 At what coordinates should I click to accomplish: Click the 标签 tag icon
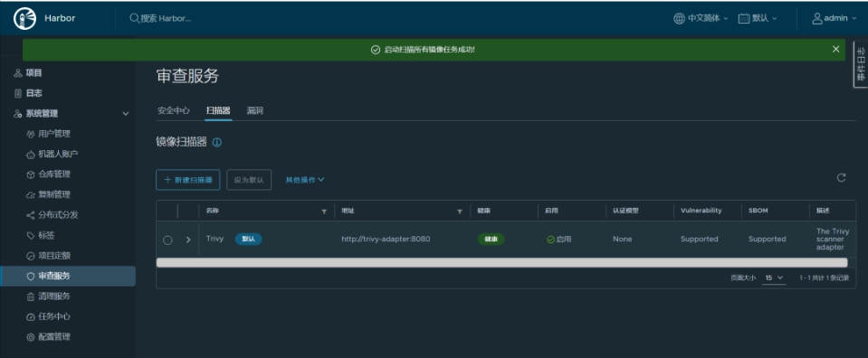point(31,235)
